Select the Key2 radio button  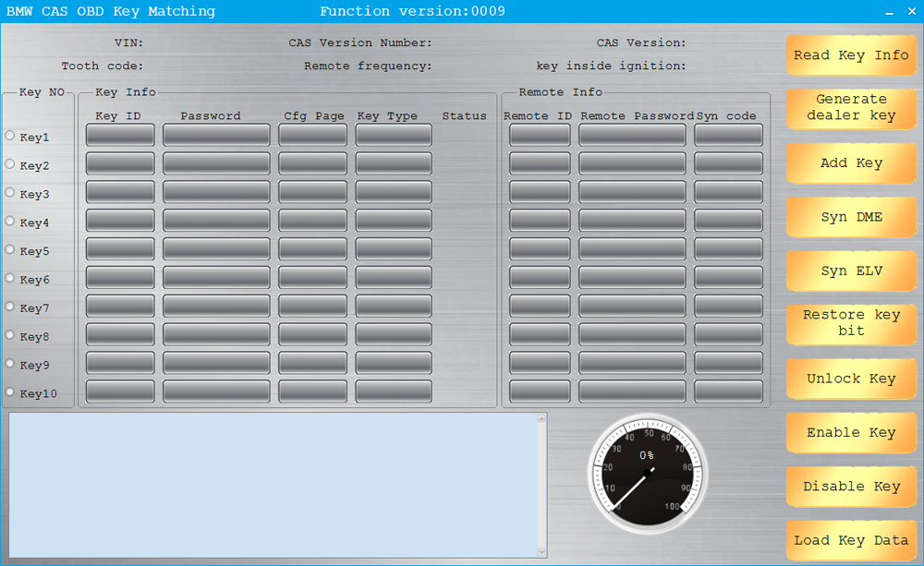(10, 163)
